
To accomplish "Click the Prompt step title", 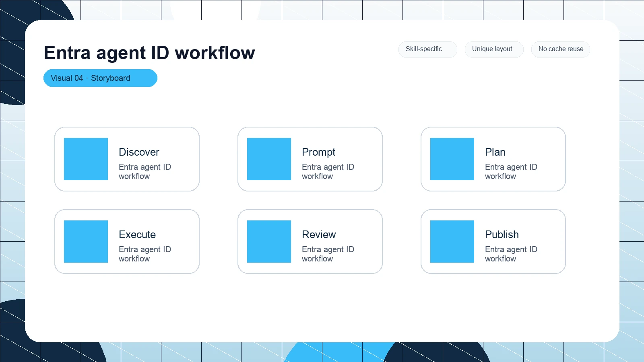I will click(318, 152).
